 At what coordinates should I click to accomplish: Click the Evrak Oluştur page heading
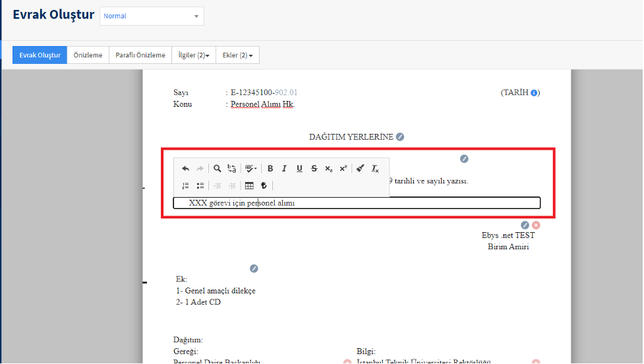tap(53, 15)
